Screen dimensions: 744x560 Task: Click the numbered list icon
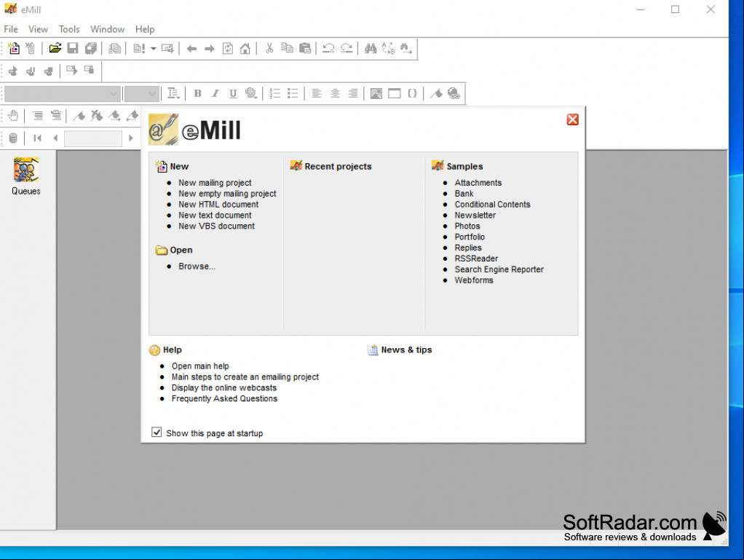(x=274, y=93)
